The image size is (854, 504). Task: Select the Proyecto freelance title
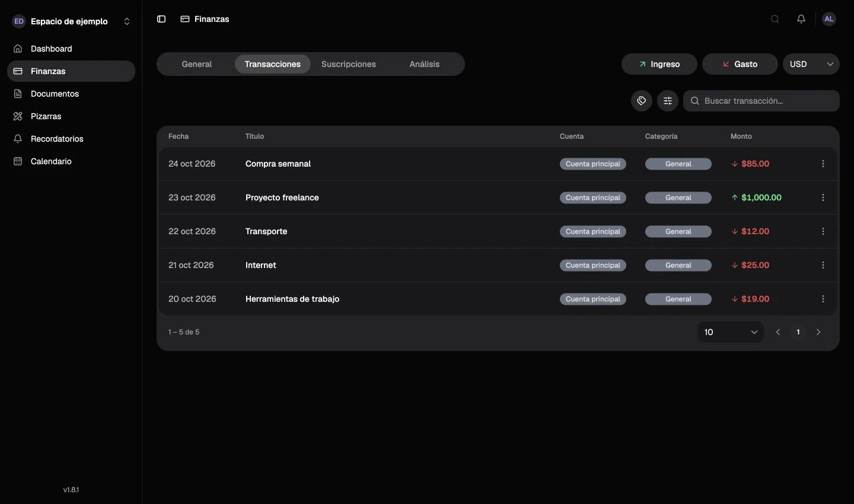coord(282,197)
